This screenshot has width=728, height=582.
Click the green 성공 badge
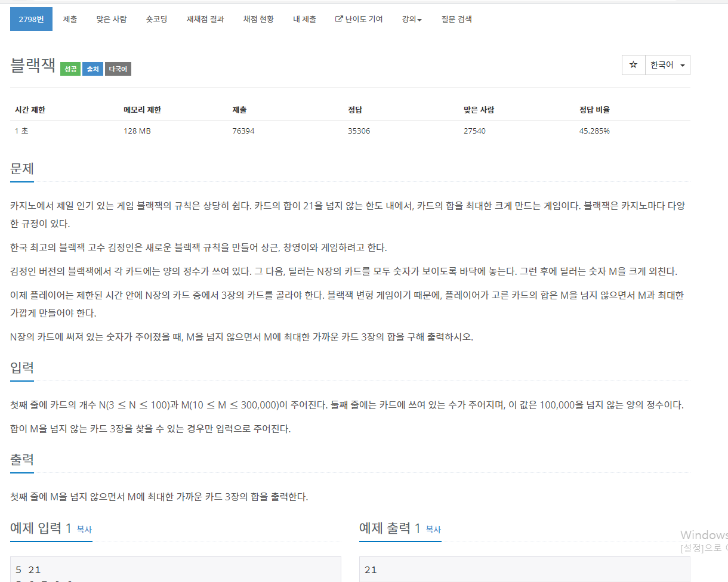(x=70, y=69)
